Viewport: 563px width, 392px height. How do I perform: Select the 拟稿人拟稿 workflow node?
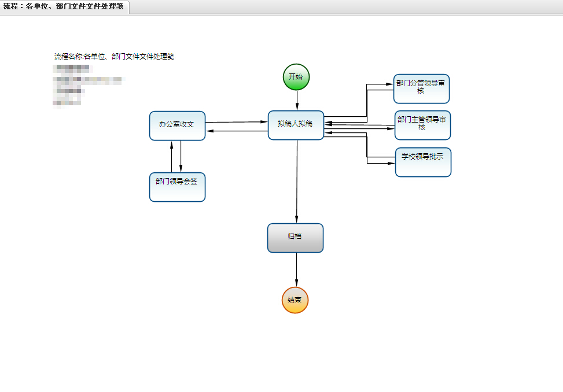tap(295, 125)
